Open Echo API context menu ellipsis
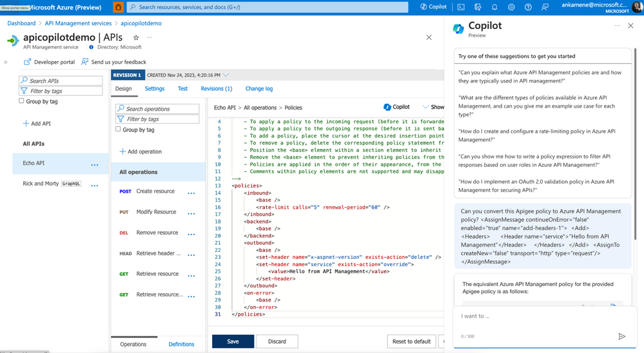644x353 pixels. tap(95, 165)
